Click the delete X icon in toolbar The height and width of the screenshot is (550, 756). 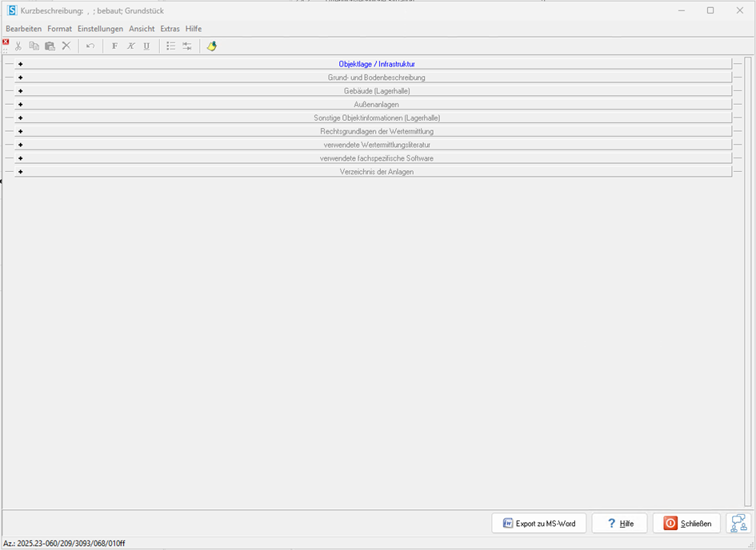66,46
